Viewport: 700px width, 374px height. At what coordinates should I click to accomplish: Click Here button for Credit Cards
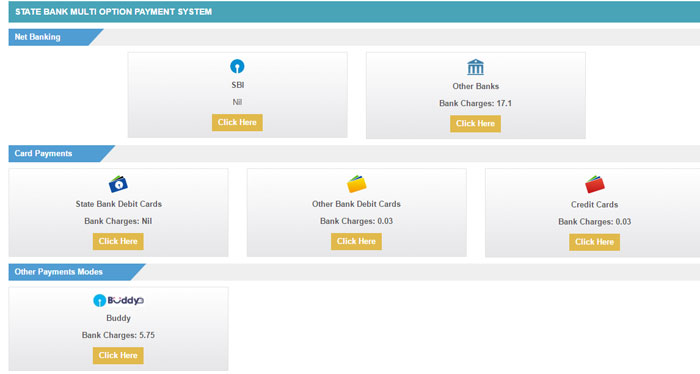pyautogui.click(x=595, y=242)
